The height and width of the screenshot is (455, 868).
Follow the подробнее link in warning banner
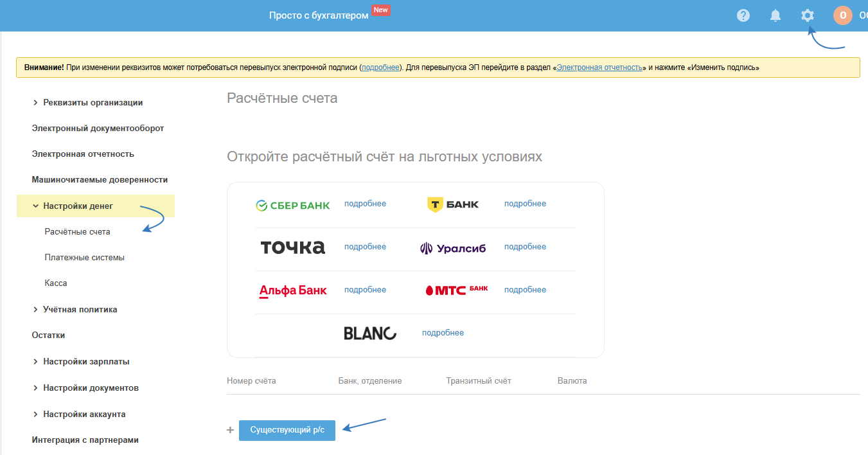coord(380,67)
